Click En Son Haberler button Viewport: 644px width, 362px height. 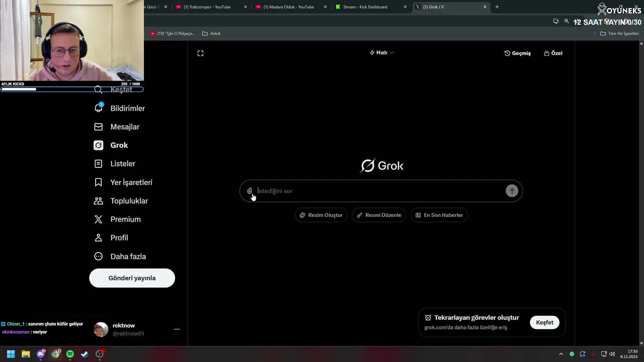point(439,215)
